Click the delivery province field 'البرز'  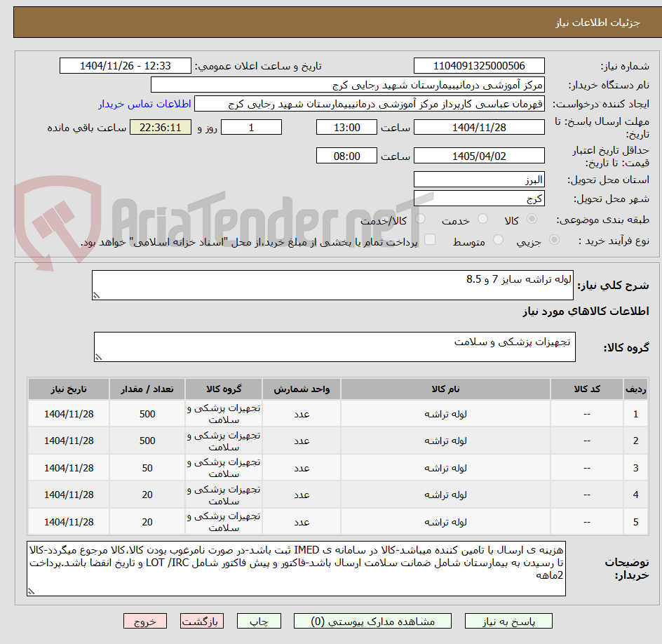479,180
